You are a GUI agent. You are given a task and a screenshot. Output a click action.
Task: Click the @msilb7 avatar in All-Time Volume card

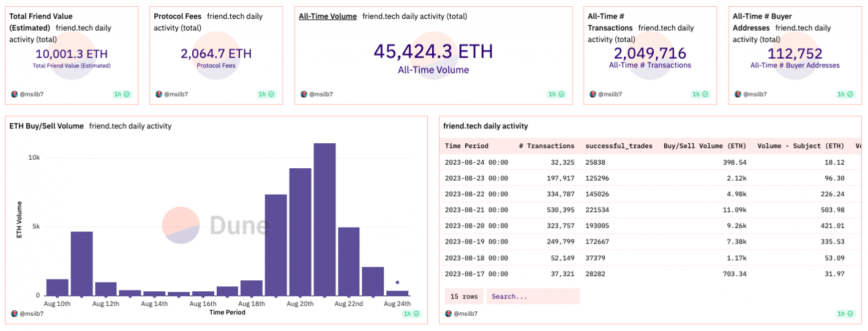(x=304, y=94)
